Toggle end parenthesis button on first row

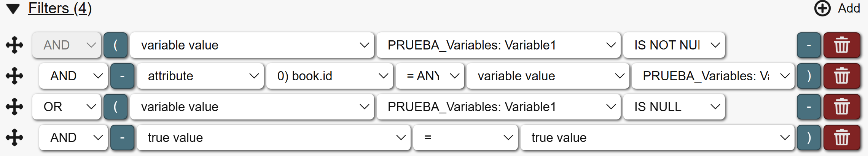(x=809, y=45)
